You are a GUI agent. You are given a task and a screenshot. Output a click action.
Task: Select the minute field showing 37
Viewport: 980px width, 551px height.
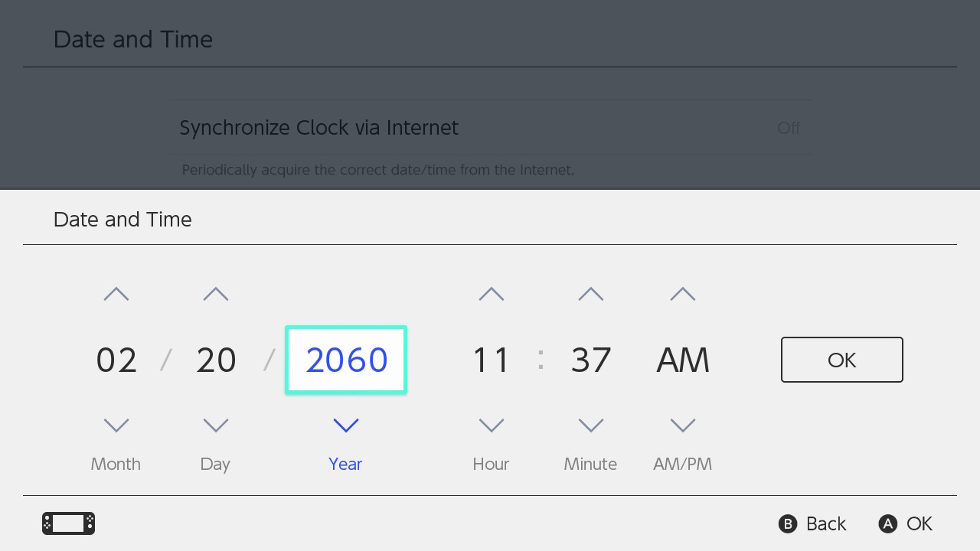coord(590,360)
